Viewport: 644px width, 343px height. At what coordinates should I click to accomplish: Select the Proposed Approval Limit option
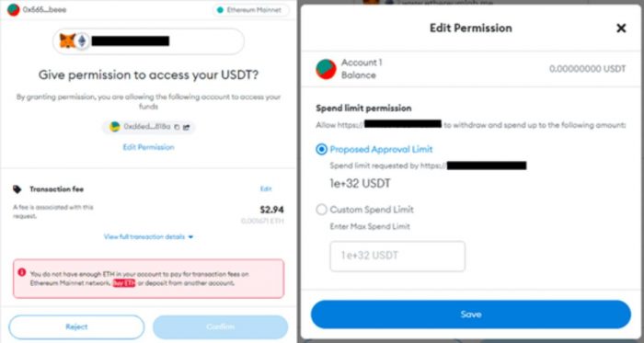321,149
